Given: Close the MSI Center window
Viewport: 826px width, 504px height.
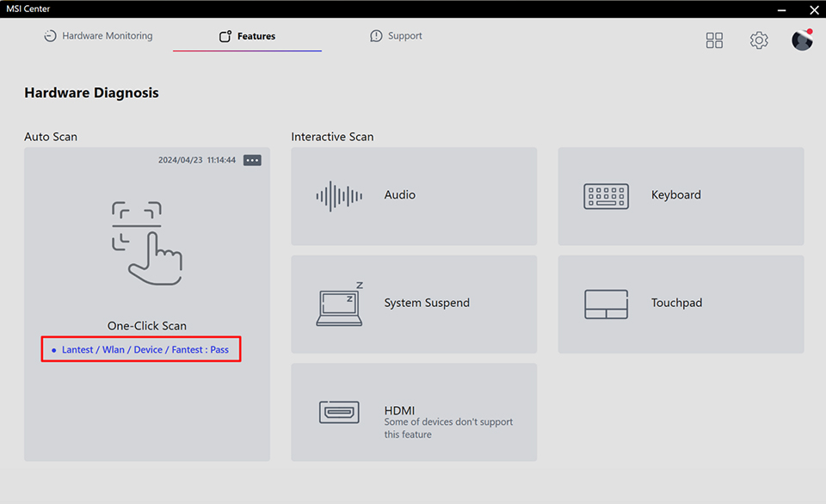Looking at the screenshot, I should [814, 9].
